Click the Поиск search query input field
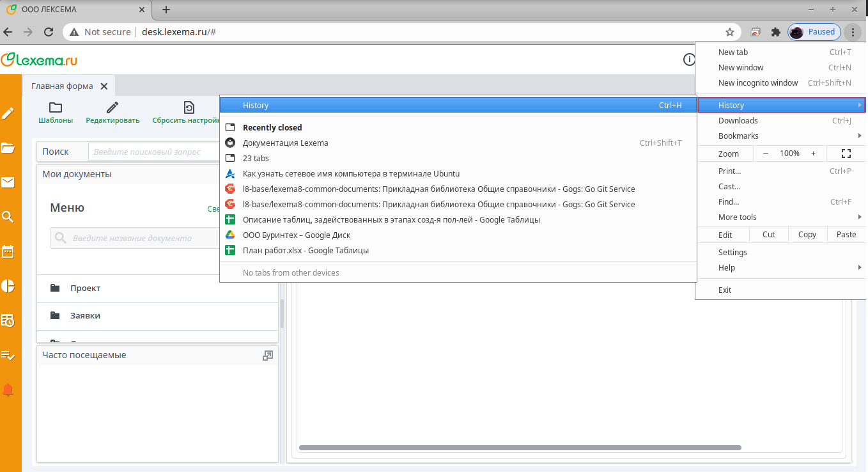 pos(153,152)
